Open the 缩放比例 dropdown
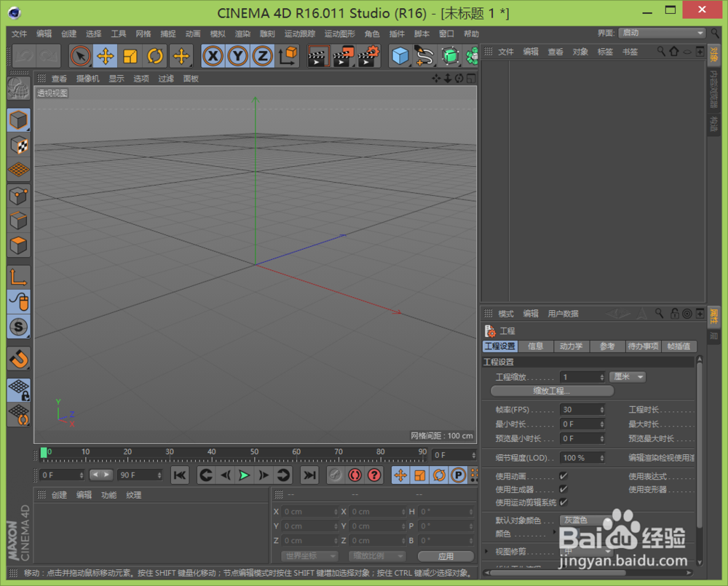The image size is (728, 586). 377,556
